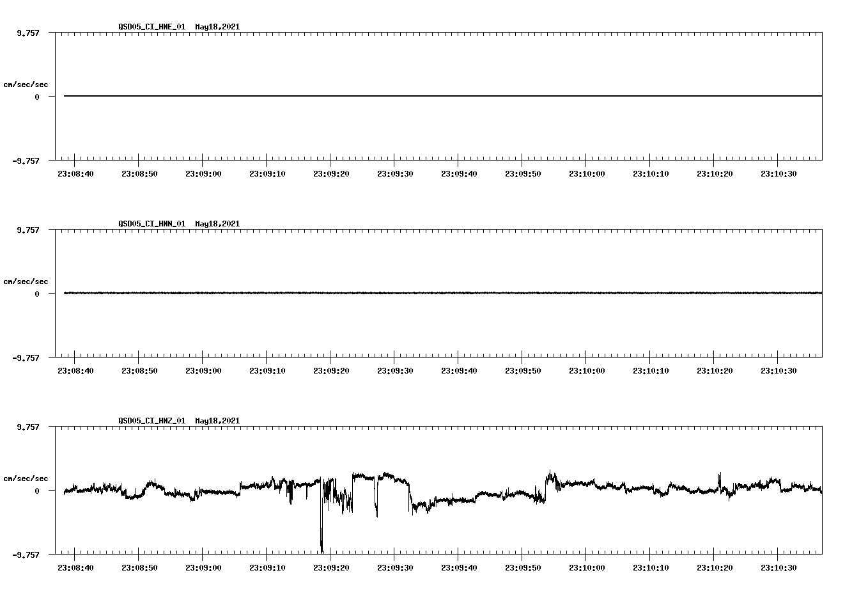Click the 9.757 amplitude label on the HNE plot
The width and height of the screenshot is (868, 591).
pyautogui.click(x=29, y=32)
